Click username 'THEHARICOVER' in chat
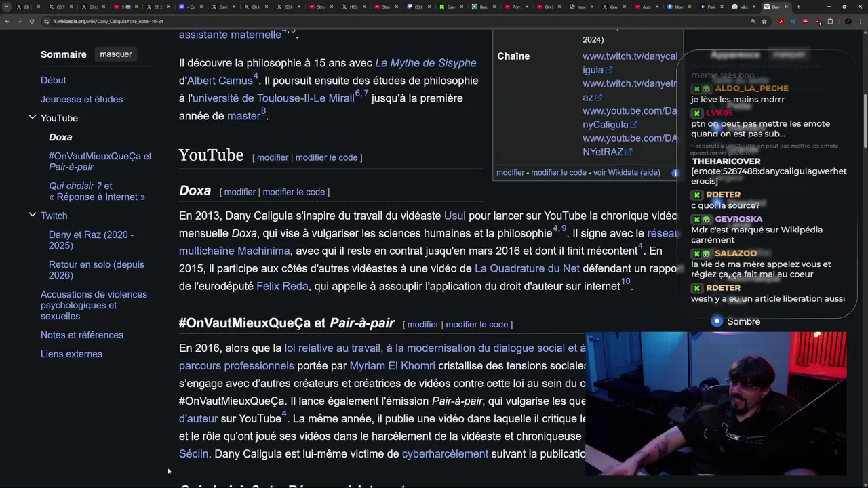Image resolution: width=868 pixels, height=488 pixels. click(726, 161)
